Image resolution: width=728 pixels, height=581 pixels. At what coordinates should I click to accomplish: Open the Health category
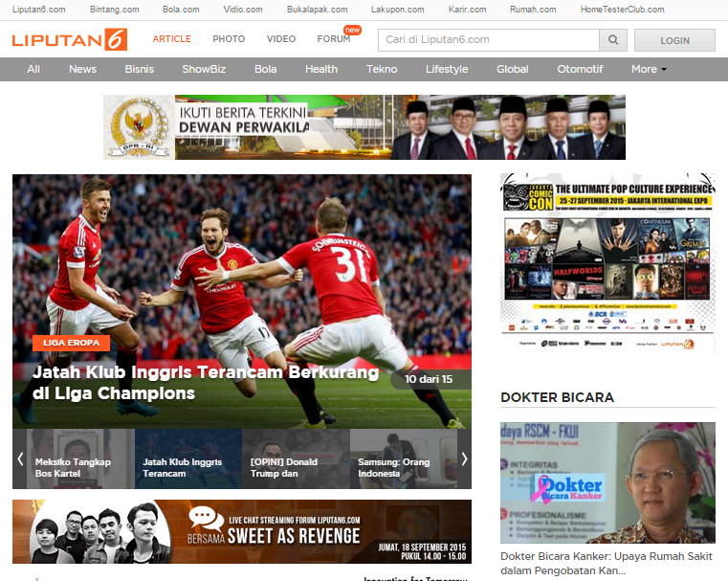(321, 69)
